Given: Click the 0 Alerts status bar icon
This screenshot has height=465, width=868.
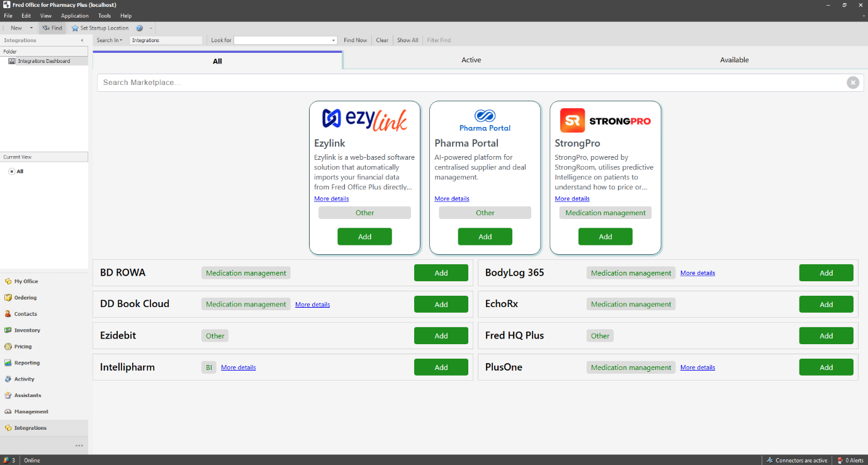Looking at the screenshot, I should click(x=840, y=461).
